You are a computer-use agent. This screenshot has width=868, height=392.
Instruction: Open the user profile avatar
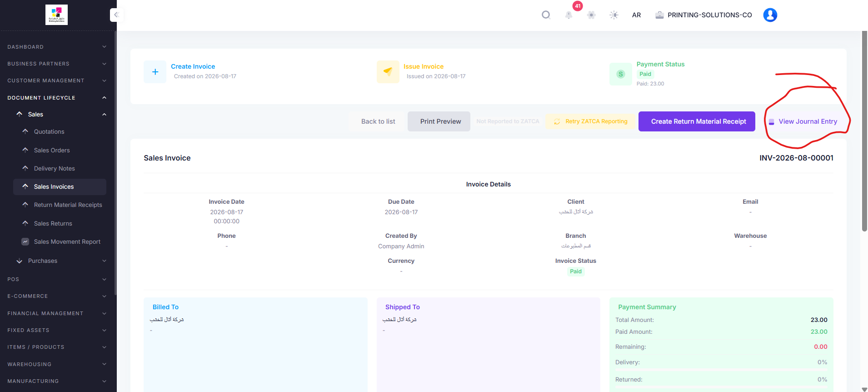tap(770, 15)
